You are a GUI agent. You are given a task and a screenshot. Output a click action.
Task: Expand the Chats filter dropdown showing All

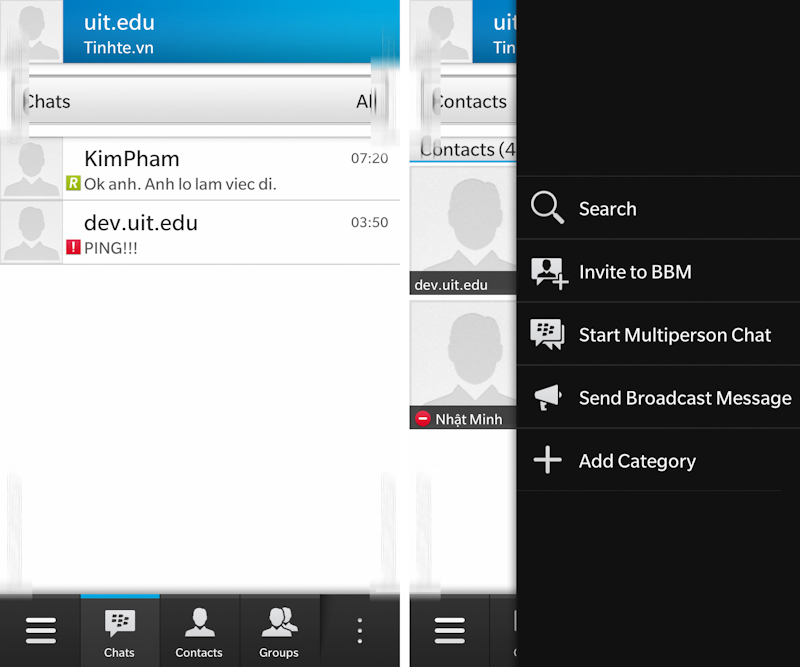pyautogui.click(x=200, y=101)
